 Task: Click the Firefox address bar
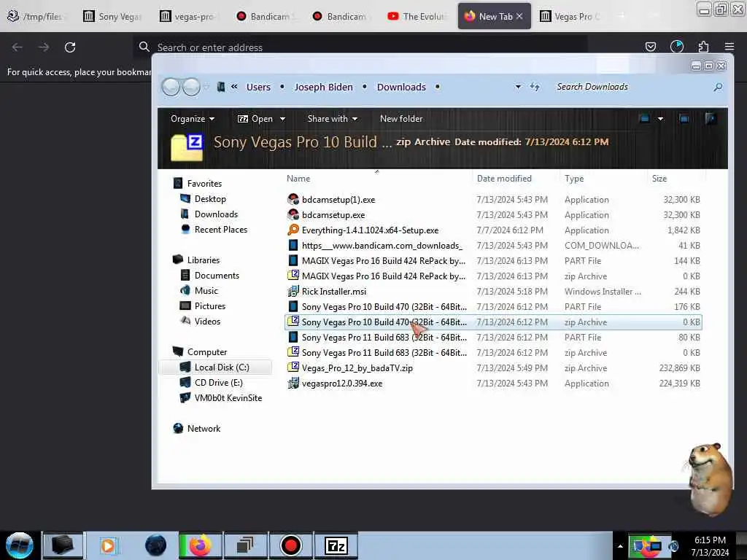(360, 47)
